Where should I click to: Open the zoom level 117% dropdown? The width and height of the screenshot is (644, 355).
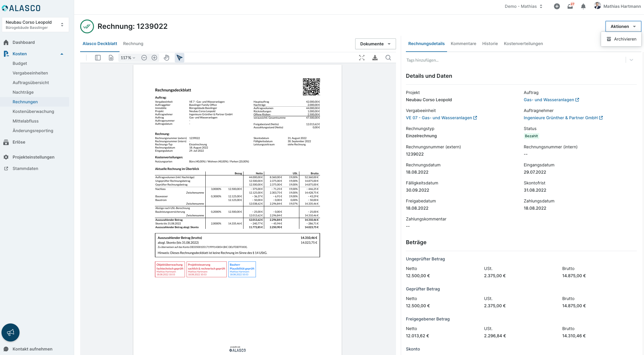pyautogui.click(x=128, y=58)
